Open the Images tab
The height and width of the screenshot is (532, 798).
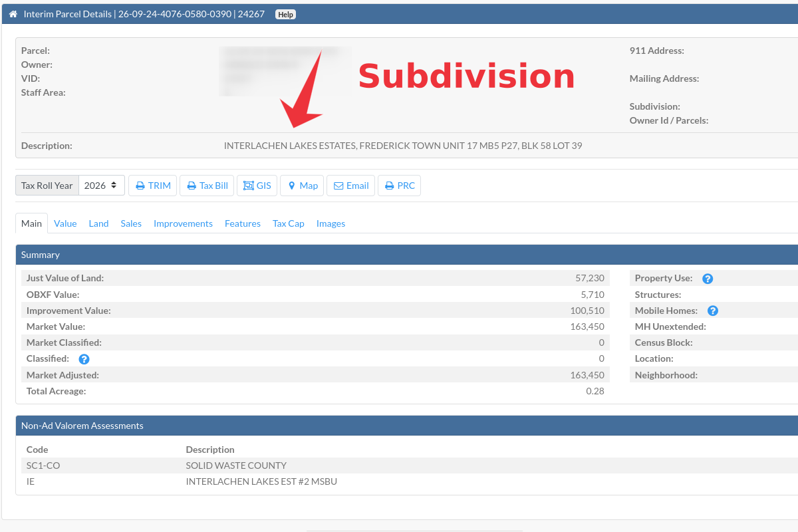[x=331, y=223]
